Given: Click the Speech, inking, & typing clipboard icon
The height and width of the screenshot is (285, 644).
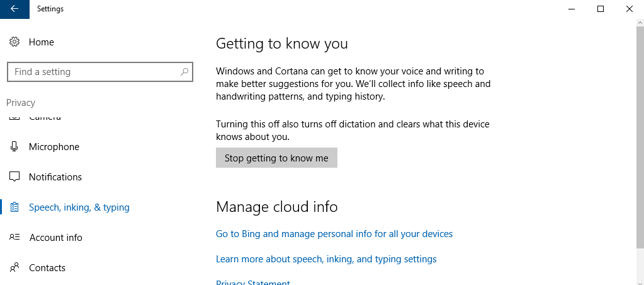Looking at the screenshot, I should point(14,207).
